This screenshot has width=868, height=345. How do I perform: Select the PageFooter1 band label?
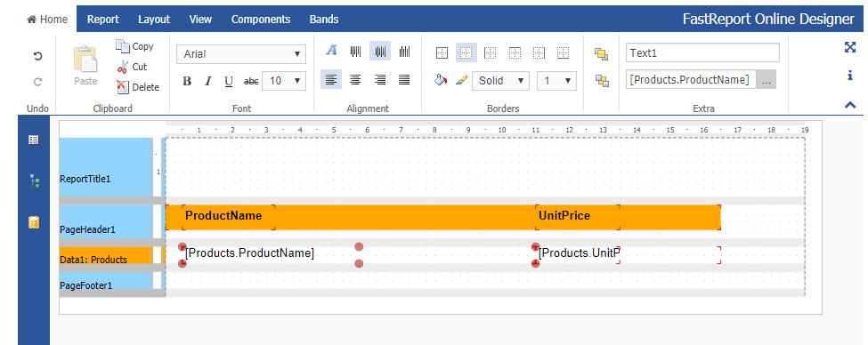(x=85, y=285)
